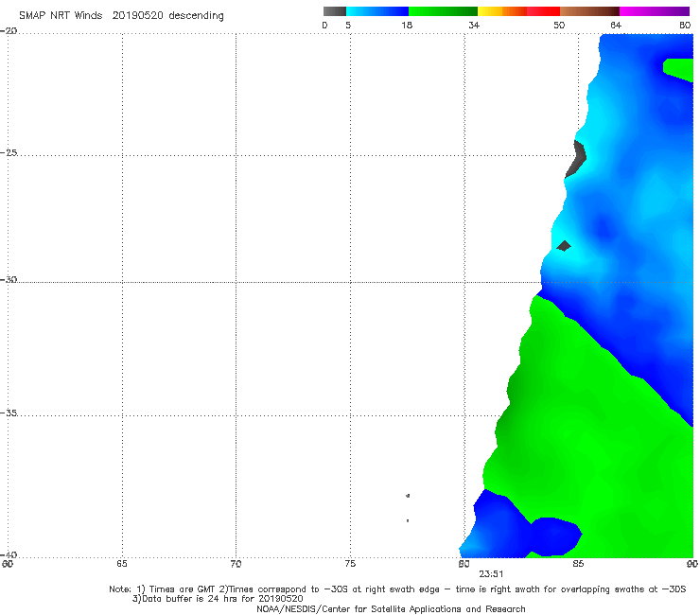Viewport: 700px width, 615px height.
Task: Click the latitude axis label '-35'
Action: coord(9,413)
